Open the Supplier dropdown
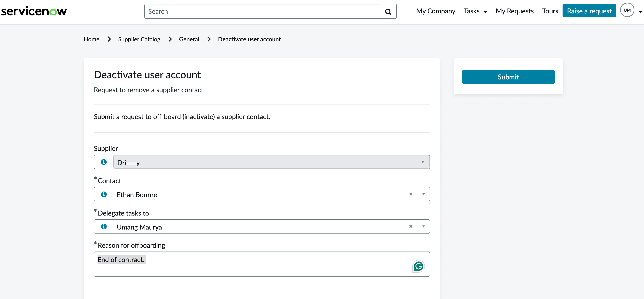 272,162
